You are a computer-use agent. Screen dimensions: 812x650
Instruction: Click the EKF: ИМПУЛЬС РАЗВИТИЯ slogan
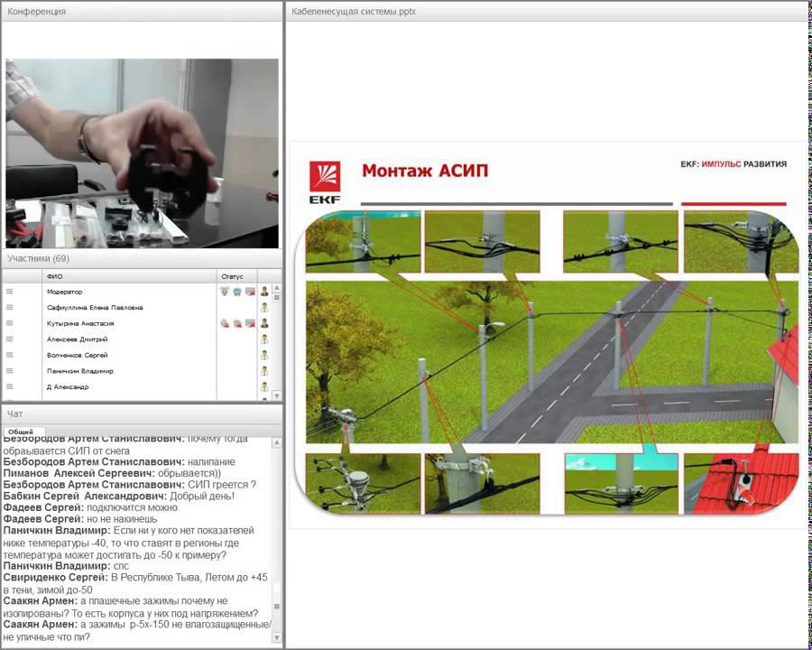click(734, 163)
